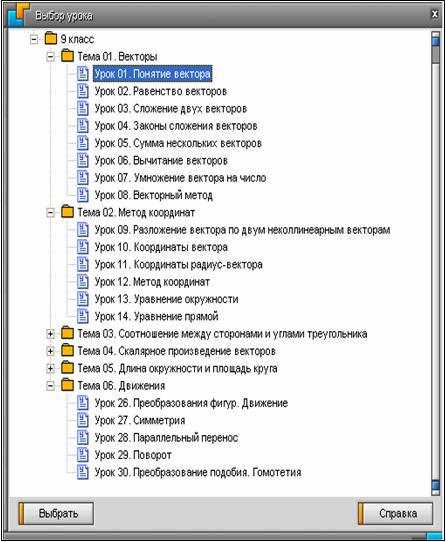Click the vertical scrollbar thumb
The image size is (446, 542).
436,55
